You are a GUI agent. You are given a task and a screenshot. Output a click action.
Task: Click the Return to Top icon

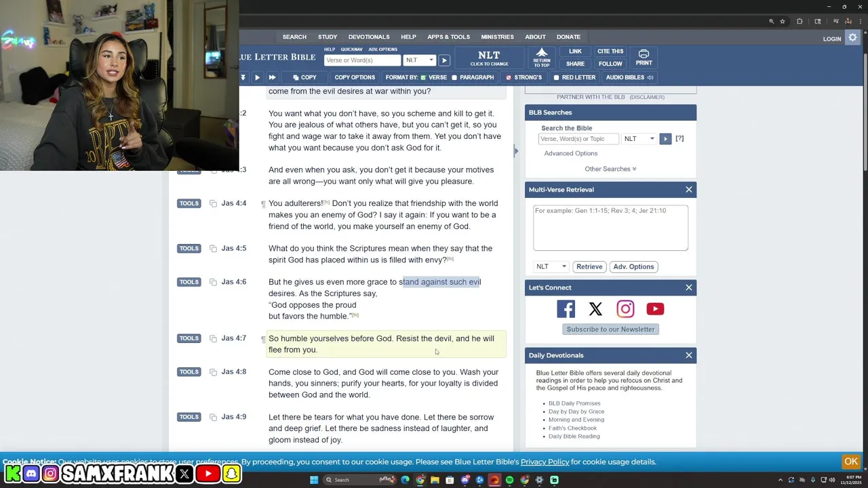(541, 57)
